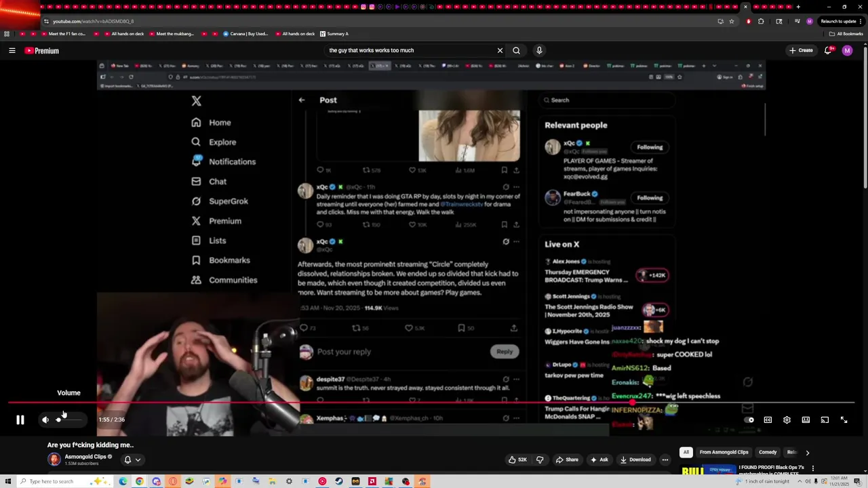The image size is (868, 488).
Task: Open the Chrome profile avatar
Action: click(x=809, y=21)
